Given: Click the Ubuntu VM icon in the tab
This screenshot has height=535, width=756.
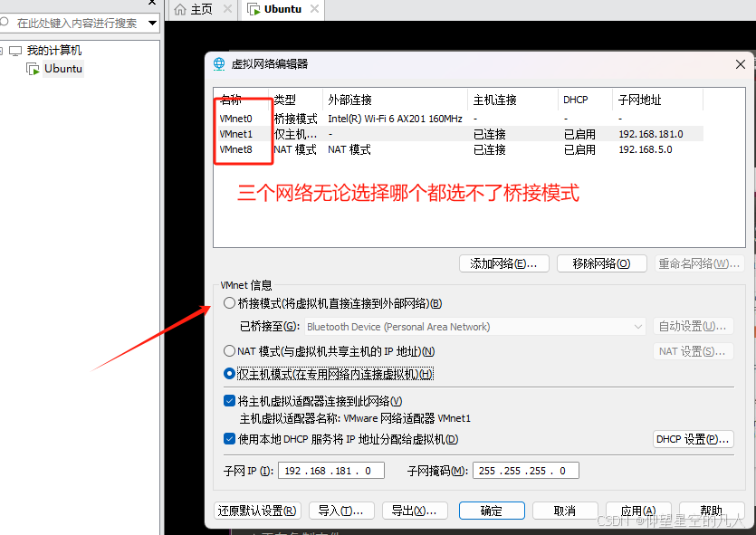Looking at the screenshot, I should 254,9.
